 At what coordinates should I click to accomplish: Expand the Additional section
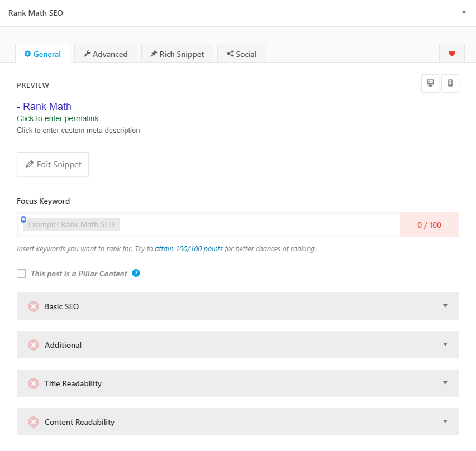click(237, 344)
